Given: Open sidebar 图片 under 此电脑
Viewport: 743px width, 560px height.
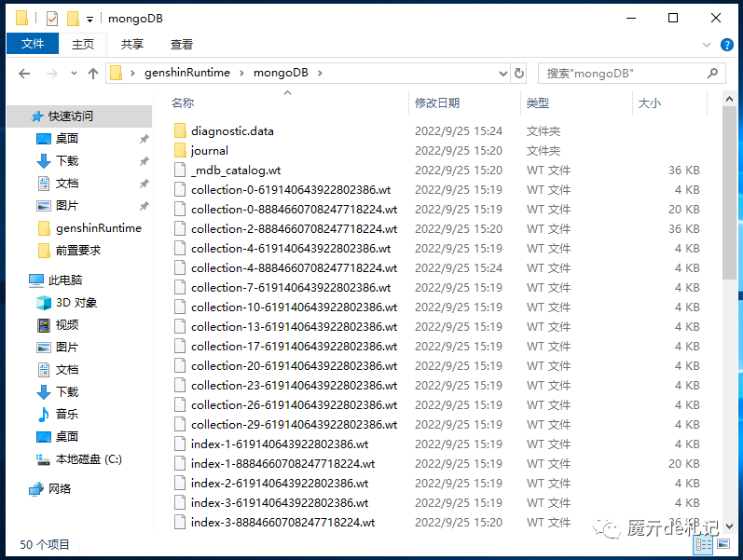Looking at the screenshot, I should (58, 348).
